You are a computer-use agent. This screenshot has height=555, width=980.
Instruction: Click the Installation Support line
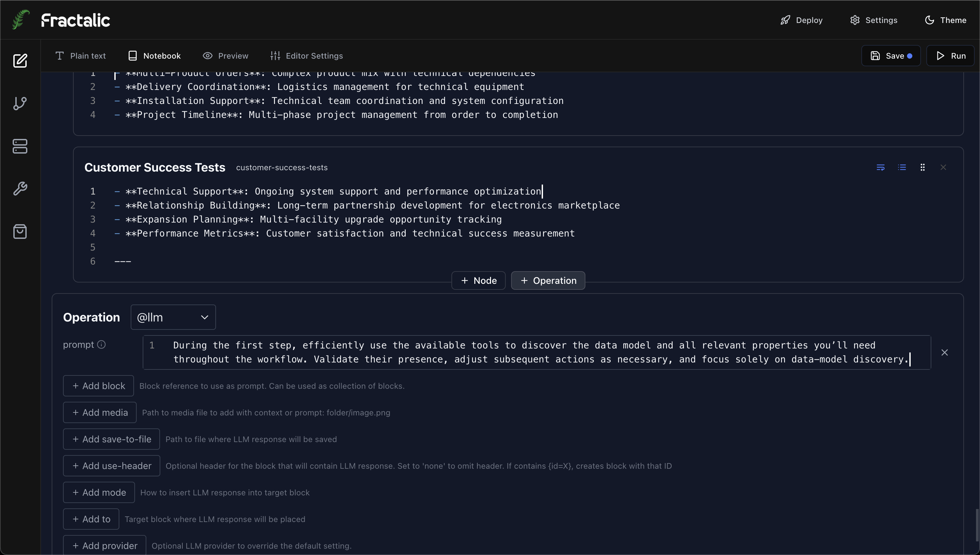[x=339, y=101]
